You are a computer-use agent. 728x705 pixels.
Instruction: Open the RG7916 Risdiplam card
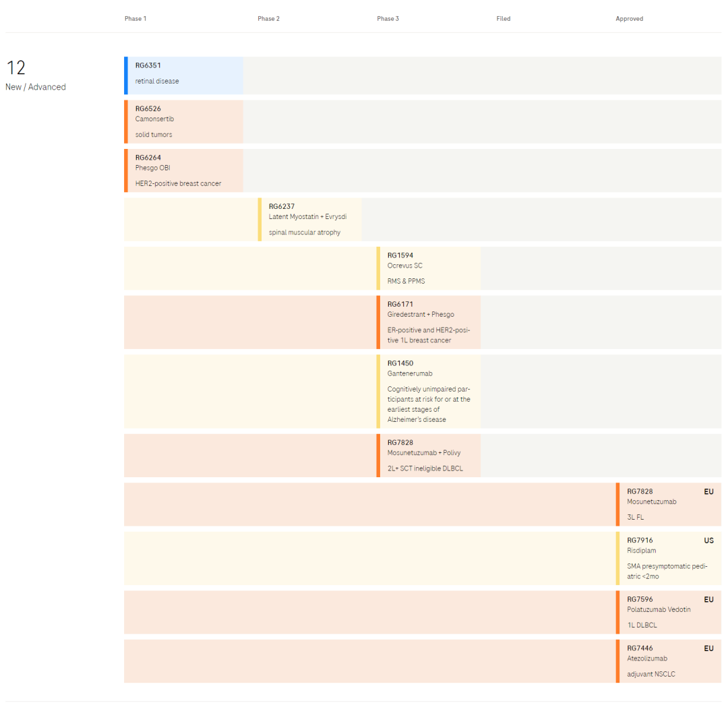point(669,558)
